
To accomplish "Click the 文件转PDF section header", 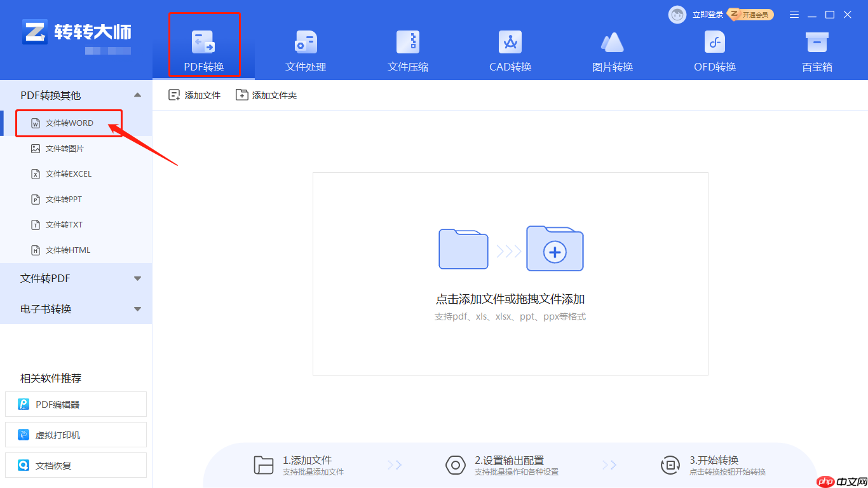I will tap(76, 278).
